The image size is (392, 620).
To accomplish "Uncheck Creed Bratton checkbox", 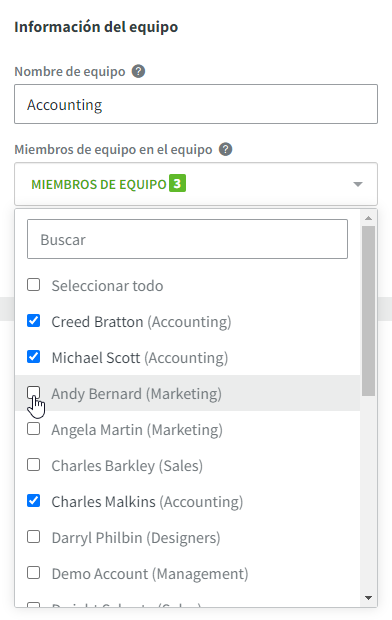I will (34, 321).
